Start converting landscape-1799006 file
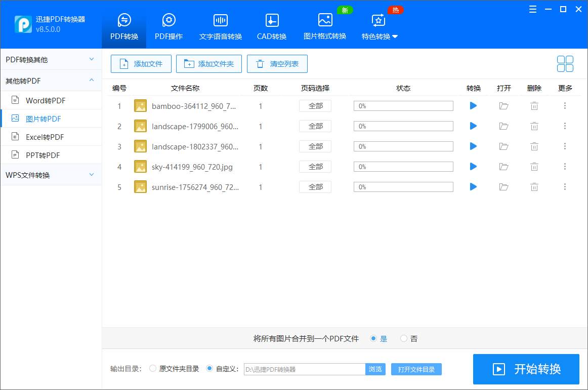The image size is (588, 390). point(473,126)
